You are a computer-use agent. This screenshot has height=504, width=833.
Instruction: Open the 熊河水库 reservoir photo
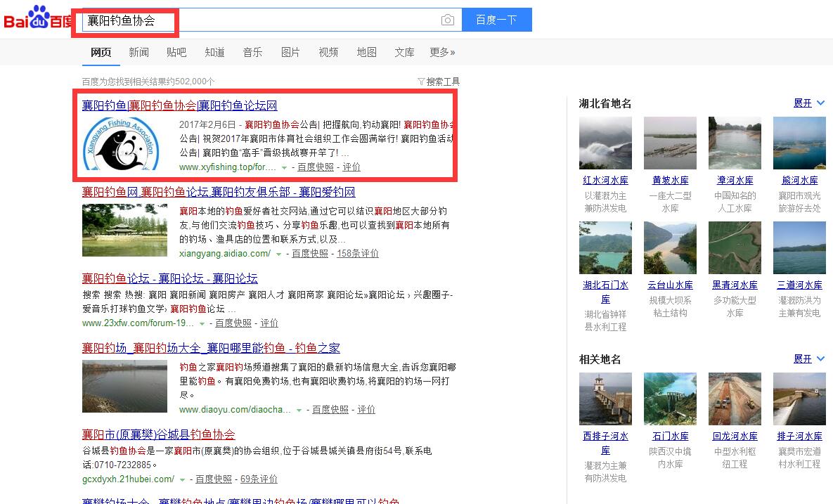tap(799, 143)
